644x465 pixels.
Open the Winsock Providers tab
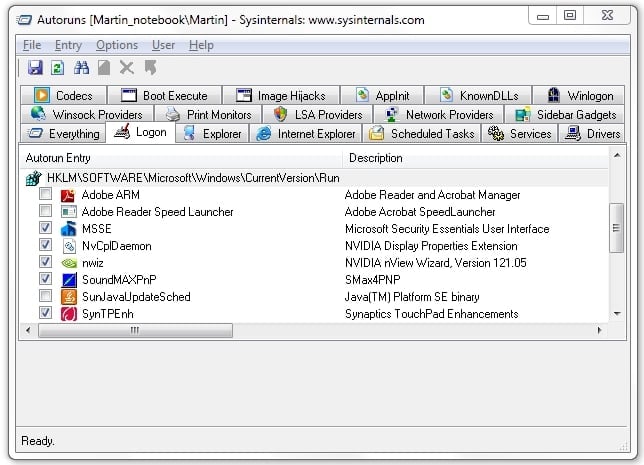[x=87, y=114]
